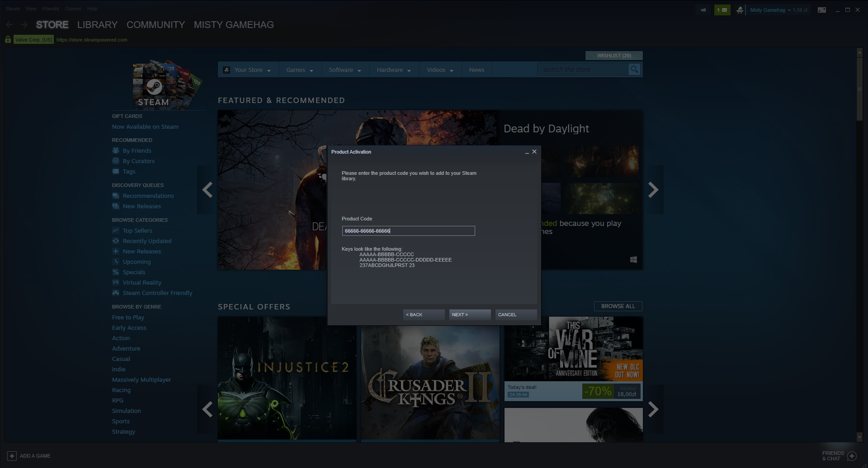868x468 pixels.
Task: Show next special offers arrow
Action: pos(653,409)
